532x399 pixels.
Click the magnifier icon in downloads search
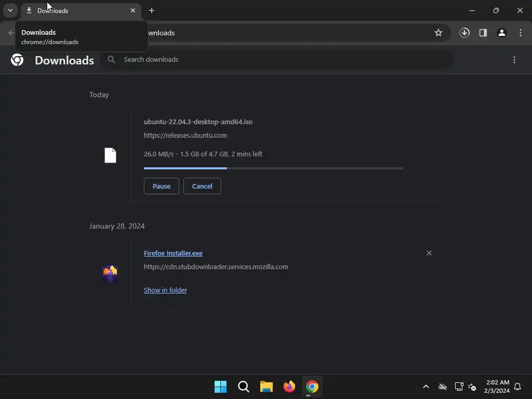[x=111, y=60]
